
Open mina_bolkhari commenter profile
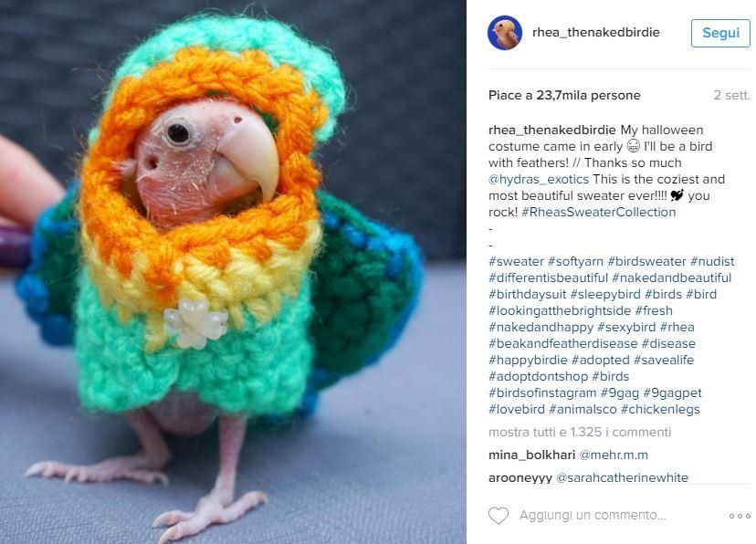531,455
